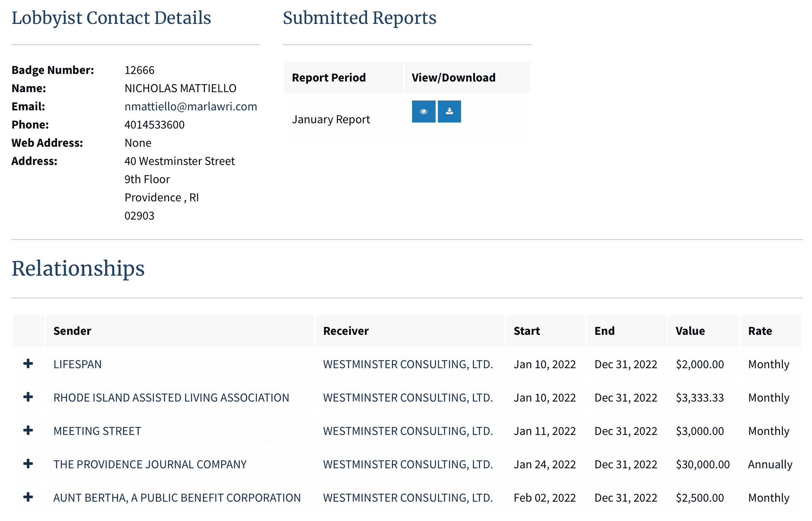The width and height of the screenshot is (812, 521).
Task: Click the Lobbyist Contact Details heading
Action: point(111,18)
